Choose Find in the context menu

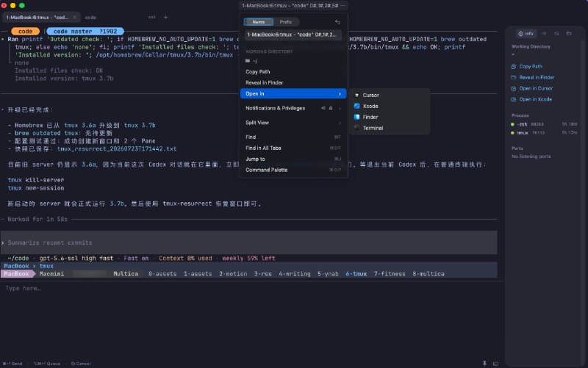(x=251, y=137)
